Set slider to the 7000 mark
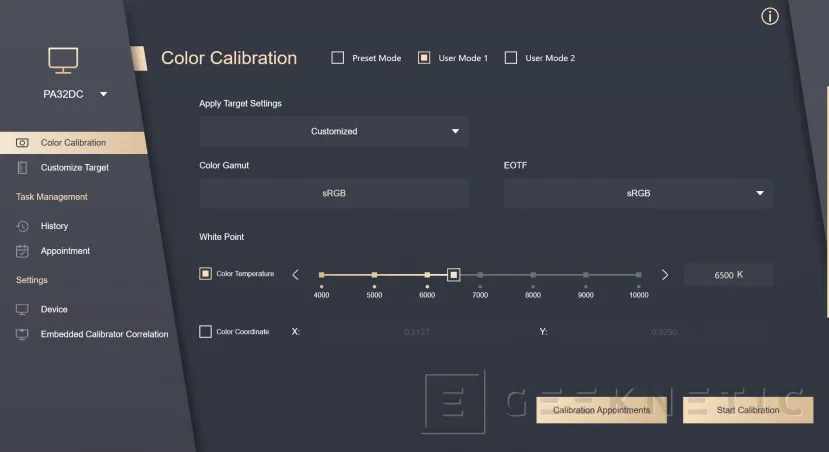This screenshot has height=452, width=829. click(480, 275)
